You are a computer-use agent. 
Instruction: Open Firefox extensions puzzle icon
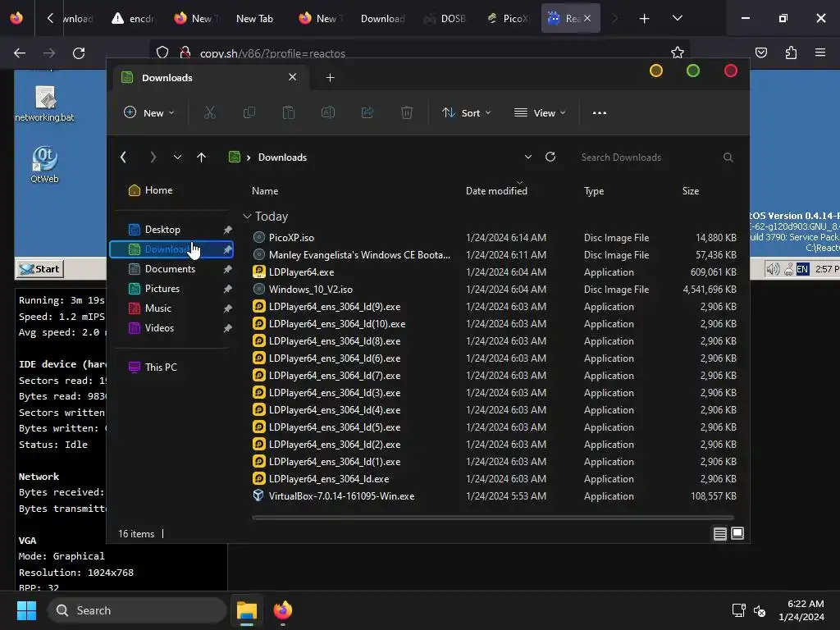(791, 52)
